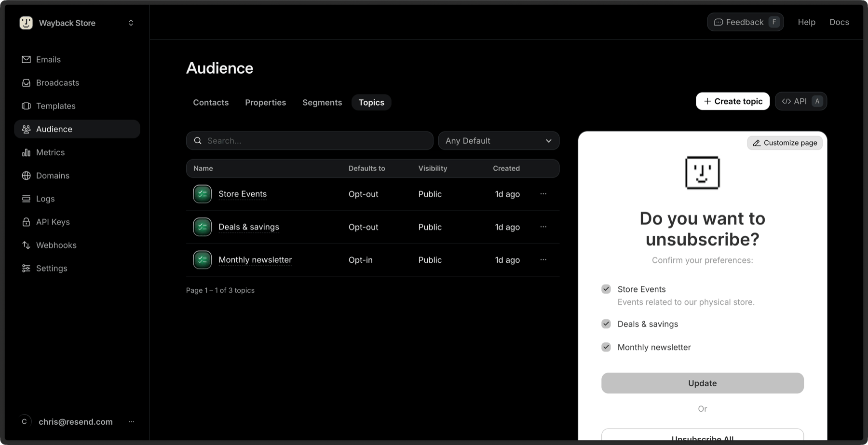Open the Metrics bar chart icon
The image size is (868, 445).
(26, 152)
